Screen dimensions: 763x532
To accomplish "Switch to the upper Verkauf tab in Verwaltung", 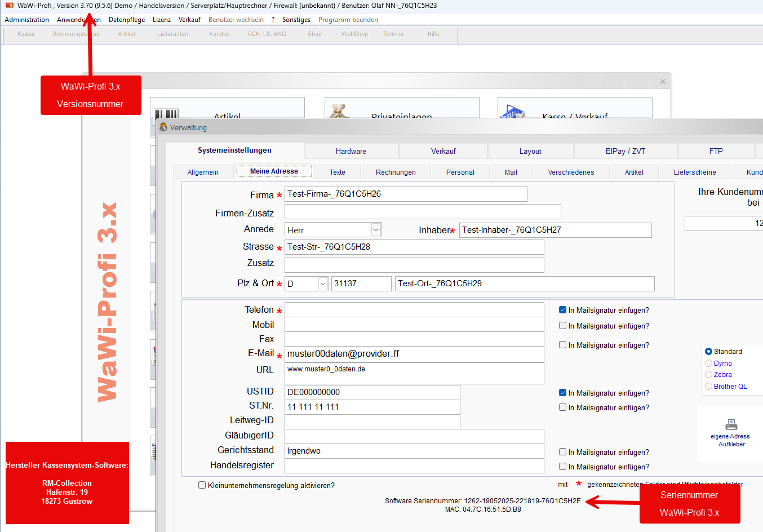I will (443, 151).
